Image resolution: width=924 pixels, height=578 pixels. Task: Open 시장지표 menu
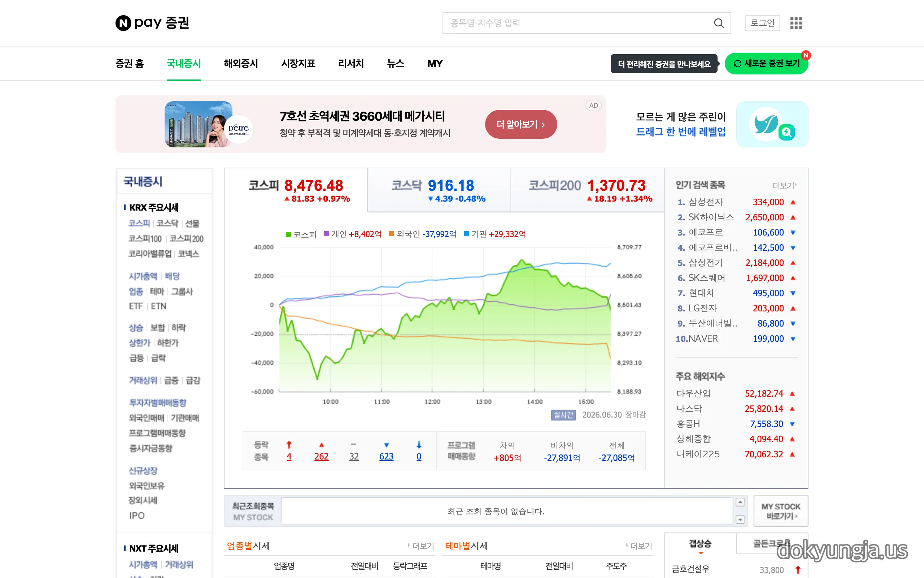point(298,64)
